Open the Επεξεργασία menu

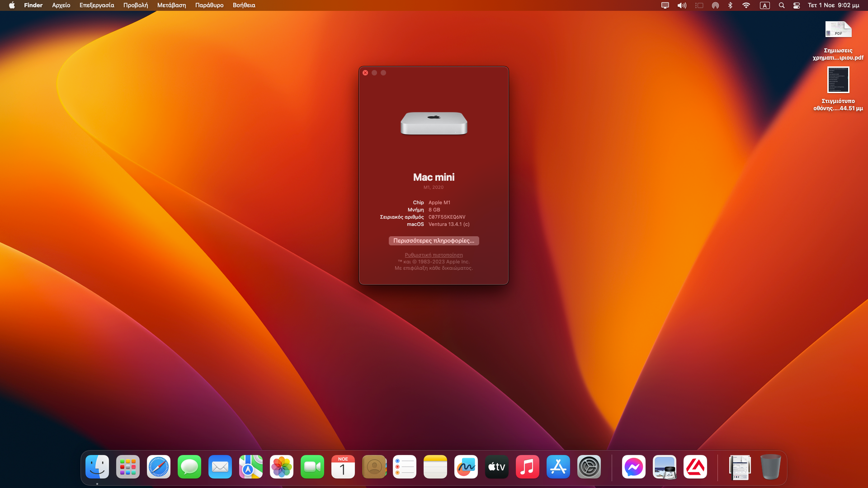click(97, 5)
